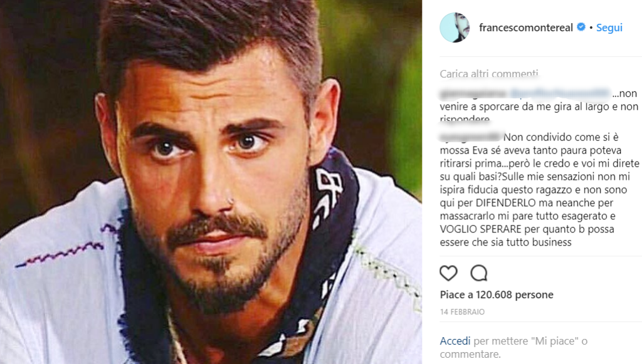Click the 'per mettere Mi piace' prompt text
This screenshot has height=364, width=642.
point(530,341)
